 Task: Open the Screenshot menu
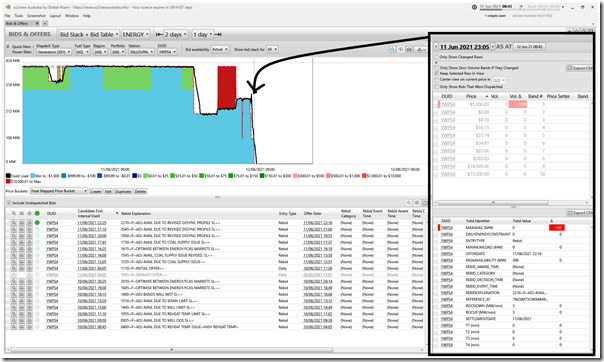pyautogui.click(x=36, y=16)
